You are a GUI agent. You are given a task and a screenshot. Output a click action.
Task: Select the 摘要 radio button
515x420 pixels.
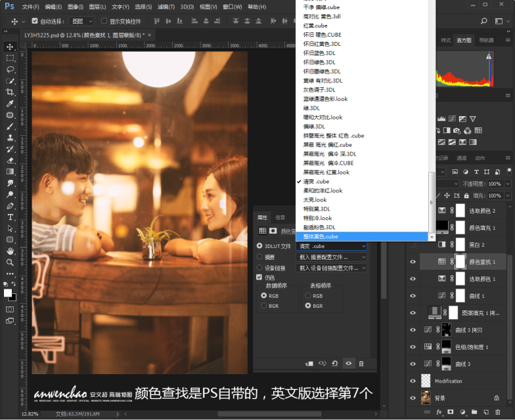[x=260, y=257]
